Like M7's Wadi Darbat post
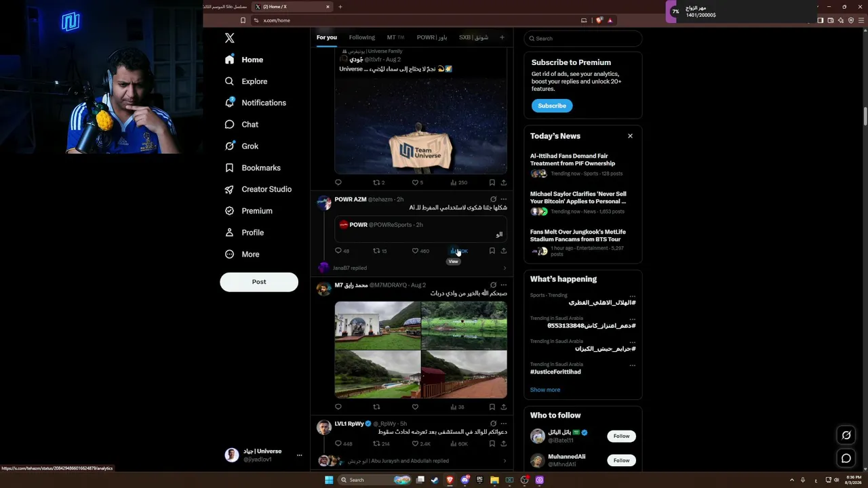The width and height of the screenshot is (868, 488). 416,407
